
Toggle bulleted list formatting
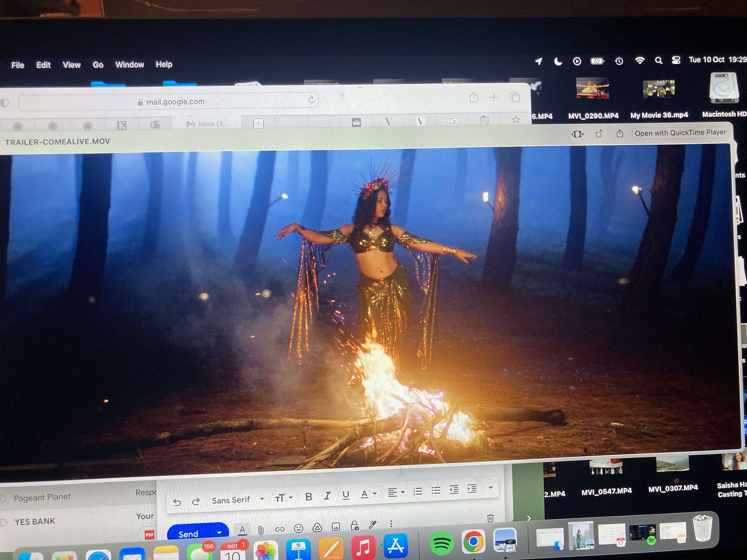click(x=436, y=491)
